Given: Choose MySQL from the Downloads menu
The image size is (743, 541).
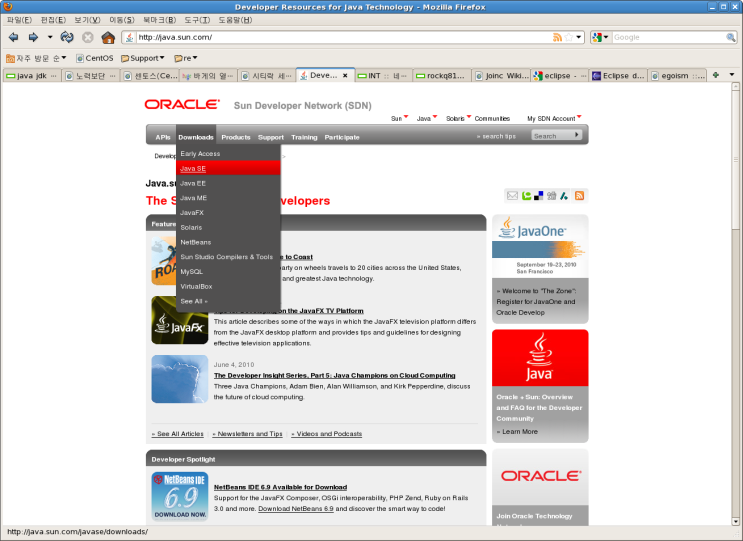Looking at the screenshot, I should tap(228, 271).
